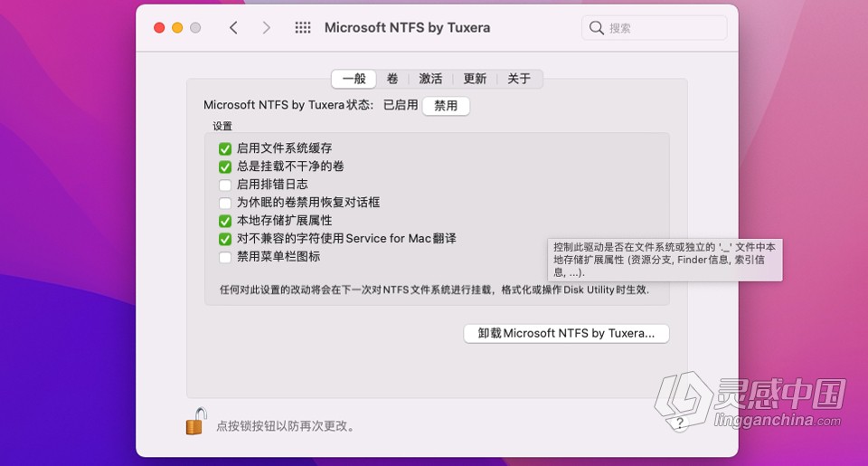Image resolution: width=868 pixels, height=466 pixels.
Task: Focus the 搜索 search field
Action: [655, 28]
